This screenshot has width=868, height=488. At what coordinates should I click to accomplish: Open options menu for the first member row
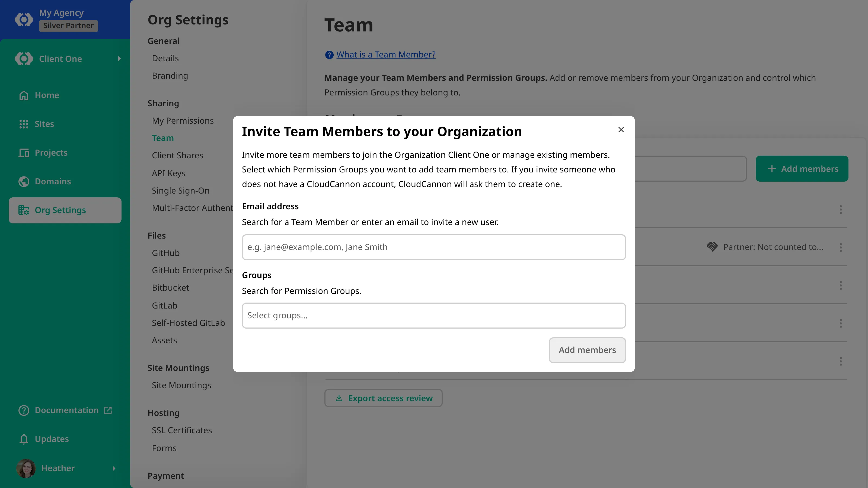841,210
